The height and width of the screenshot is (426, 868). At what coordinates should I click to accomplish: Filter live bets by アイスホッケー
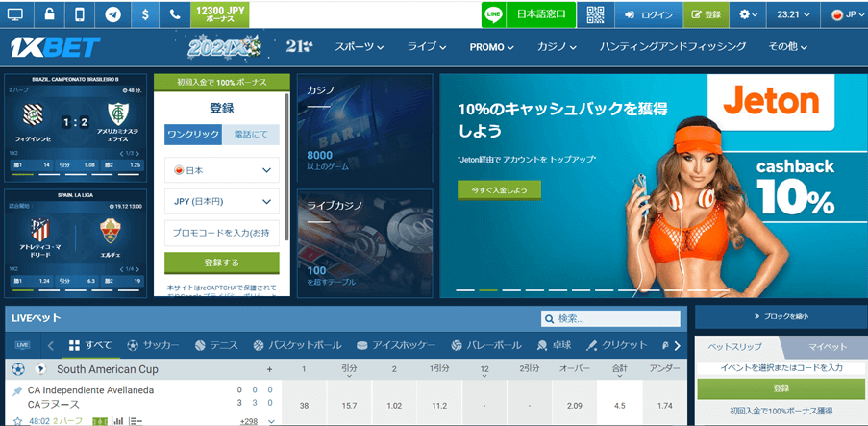tap(396, 345)
